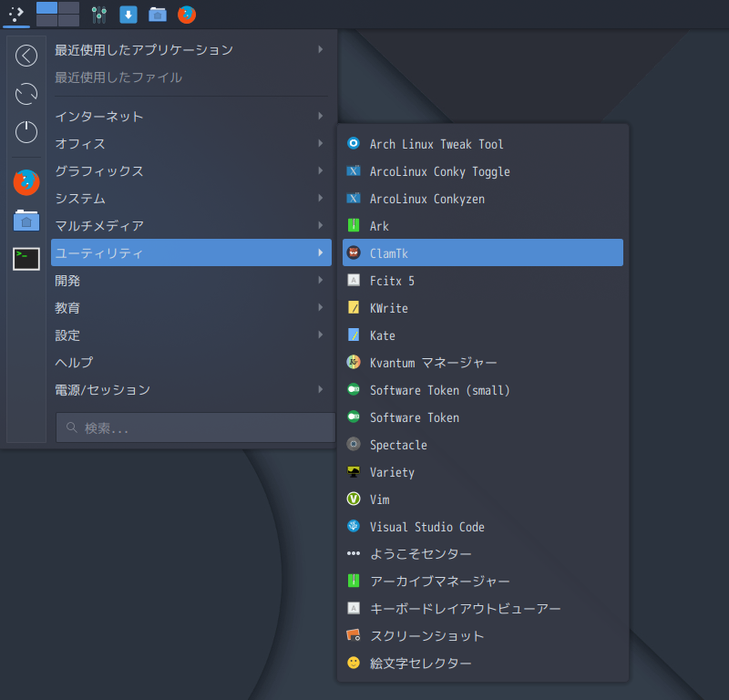
Task: Click the green Ark archive icon
Action: pyautogui.click(x=354, y=225)
